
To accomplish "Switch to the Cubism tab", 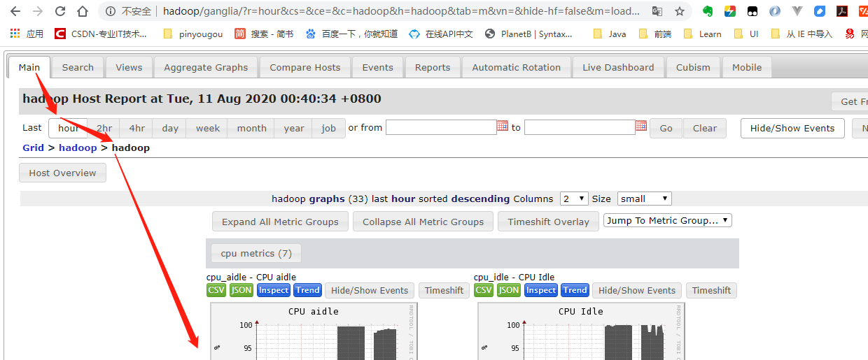I will [x=693, y=67].
